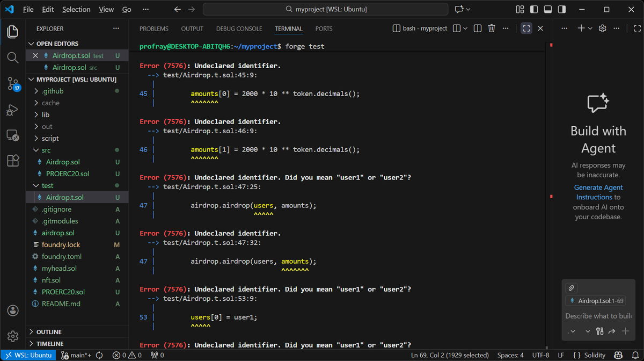644x361 pixels.
Task: Open the Extensions view
Action: coord(13,161)
